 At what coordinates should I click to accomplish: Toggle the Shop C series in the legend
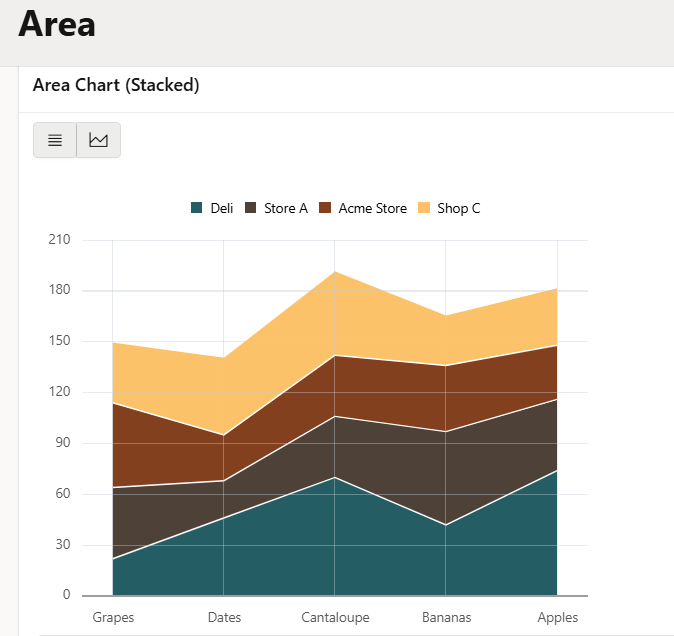coord(449,208)
